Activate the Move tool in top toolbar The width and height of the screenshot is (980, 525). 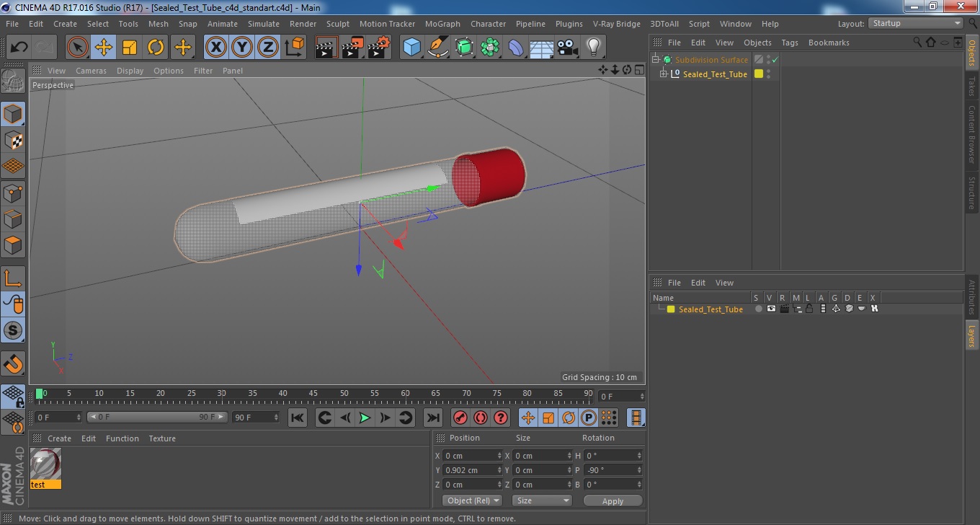104,48
